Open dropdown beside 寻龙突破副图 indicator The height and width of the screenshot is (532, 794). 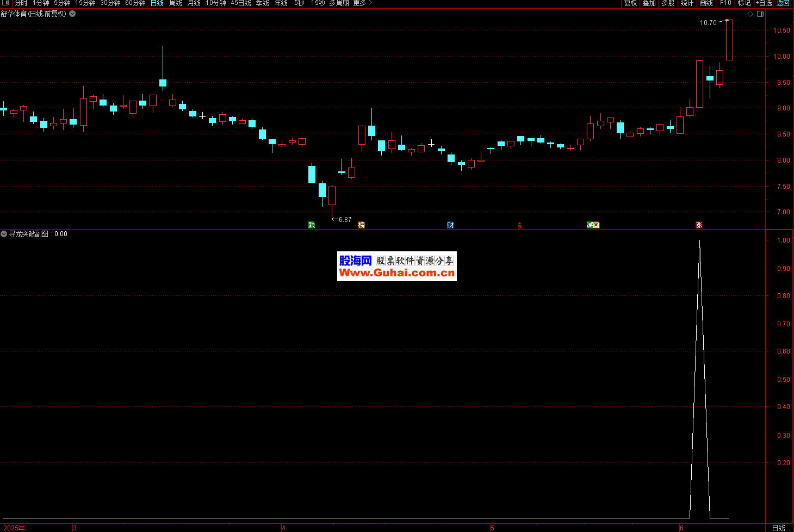tap(4, 234)
